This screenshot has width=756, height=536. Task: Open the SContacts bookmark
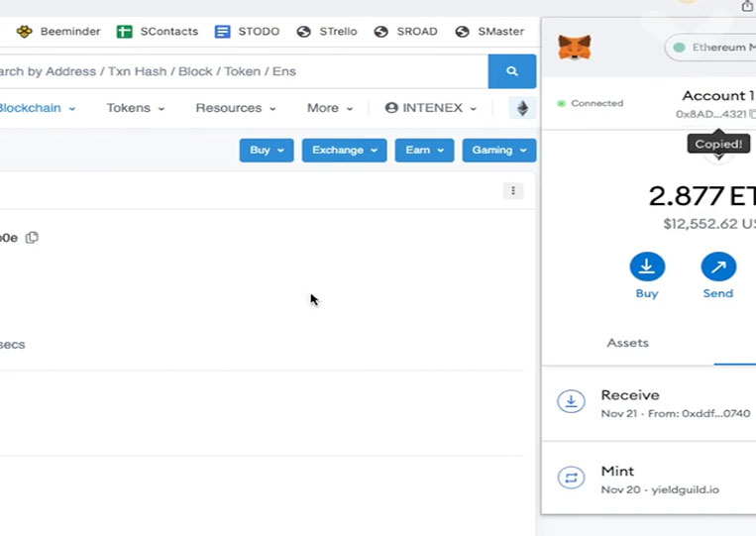(x=158, y=32)
